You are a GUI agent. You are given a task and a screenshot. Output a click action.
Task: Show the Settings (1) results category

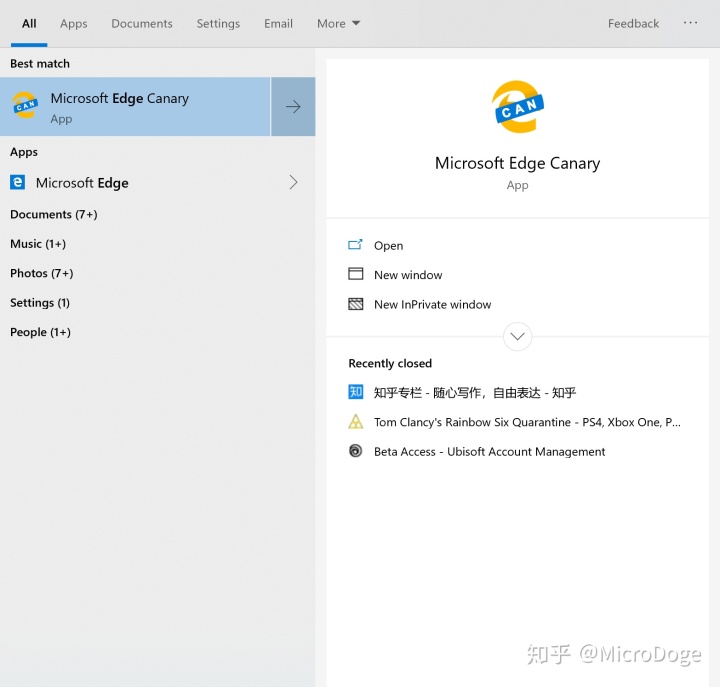tap(39, 303)
